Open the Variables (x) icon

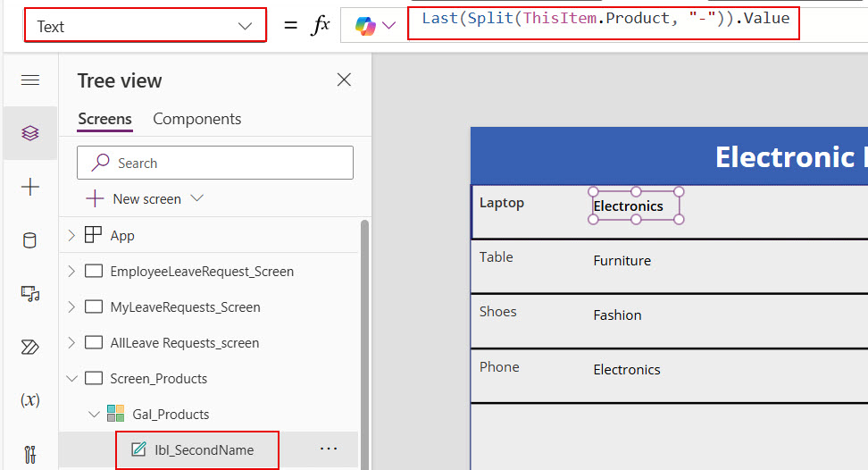coord(29,399)
